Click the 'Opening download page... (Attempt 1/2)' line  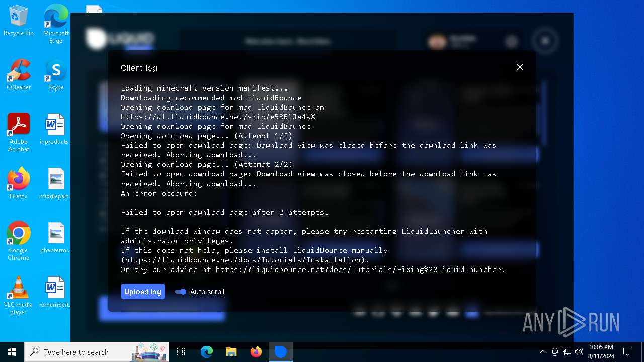(x=206, y=136)
